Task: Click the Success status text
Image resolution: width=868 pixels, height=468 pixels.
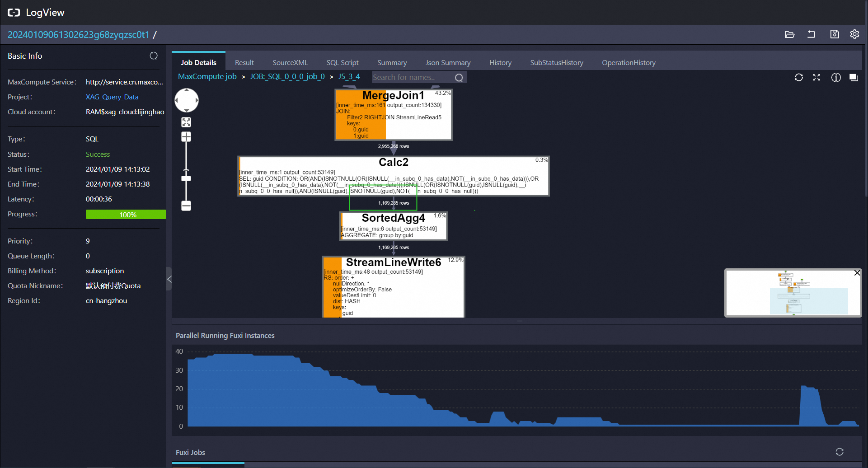Action: pos(98,154)
